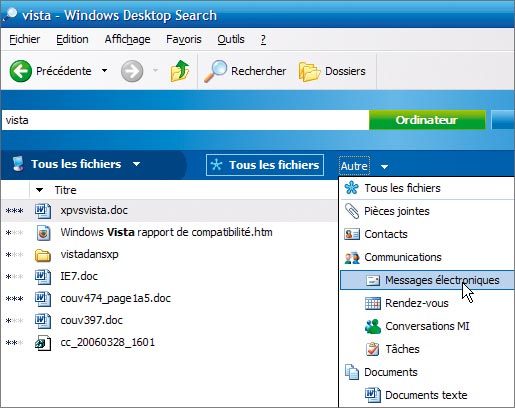Viewport: 515px width, 408px height.
Task: Click the search field containing vista
Action: point(185,120)
